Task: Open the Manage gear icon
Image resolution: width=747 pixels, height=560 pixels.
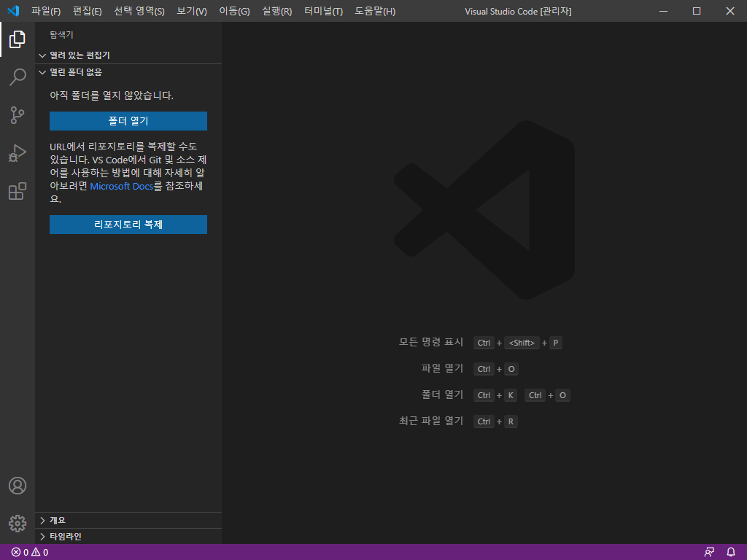Action: pyautogui.click(x=18, y=524)
